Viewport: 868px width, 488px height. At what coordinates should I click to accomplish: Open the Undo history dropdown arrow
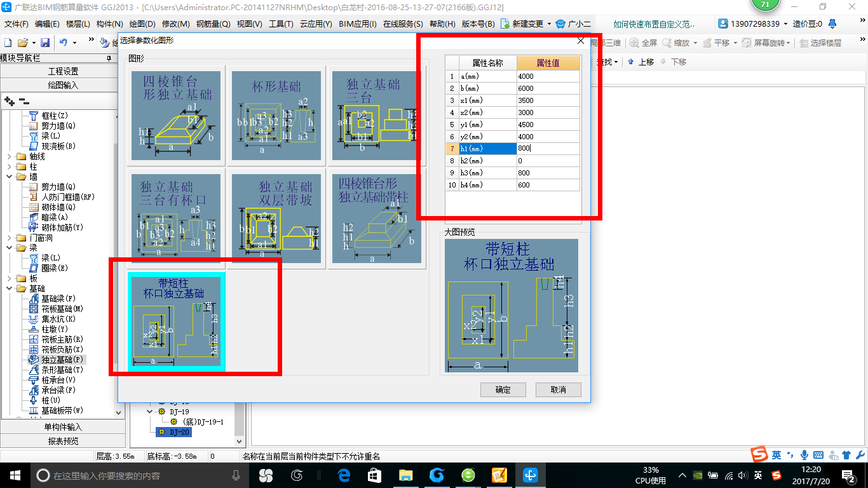point(74,43)
